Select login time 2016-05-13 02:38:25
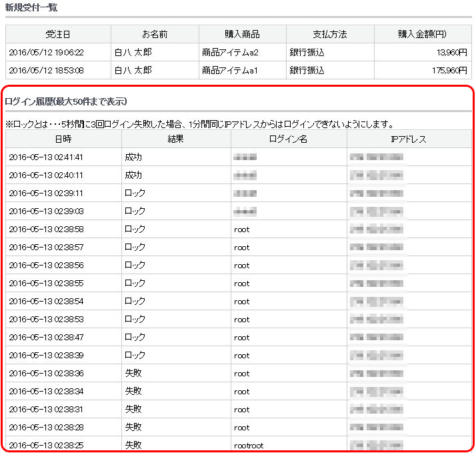476x453 pixels. pos(46,446)
